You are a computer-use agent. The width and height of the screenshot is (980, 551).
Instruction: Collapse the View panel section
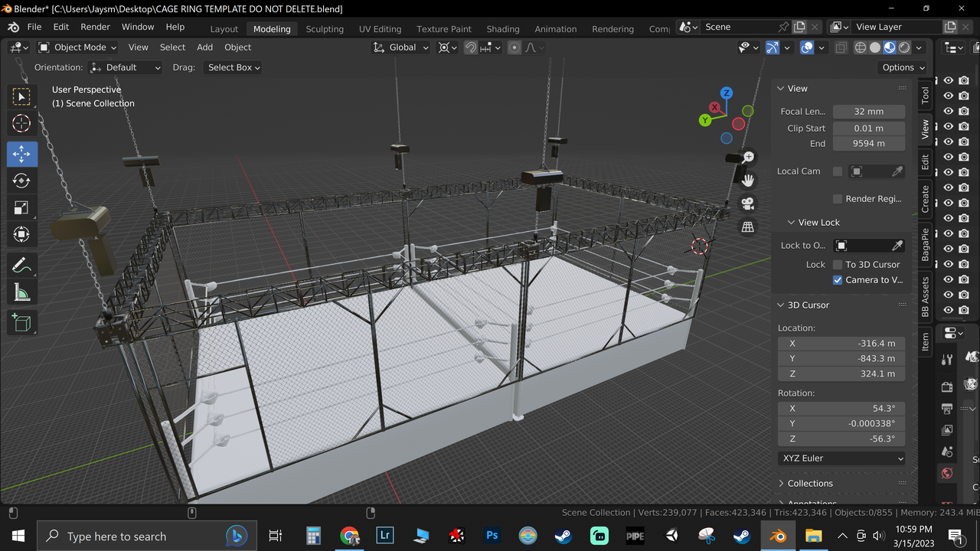coord(781,89)
